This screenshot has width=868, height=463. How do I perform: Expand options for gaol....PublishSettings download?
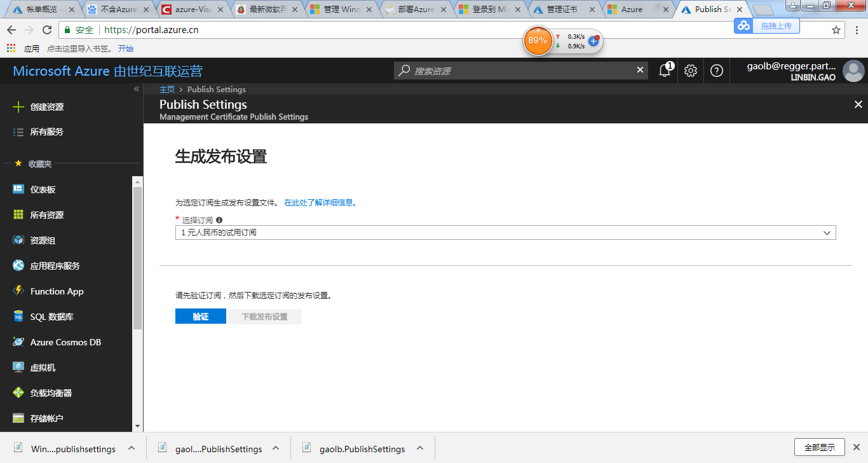click(x=276, y=448)
